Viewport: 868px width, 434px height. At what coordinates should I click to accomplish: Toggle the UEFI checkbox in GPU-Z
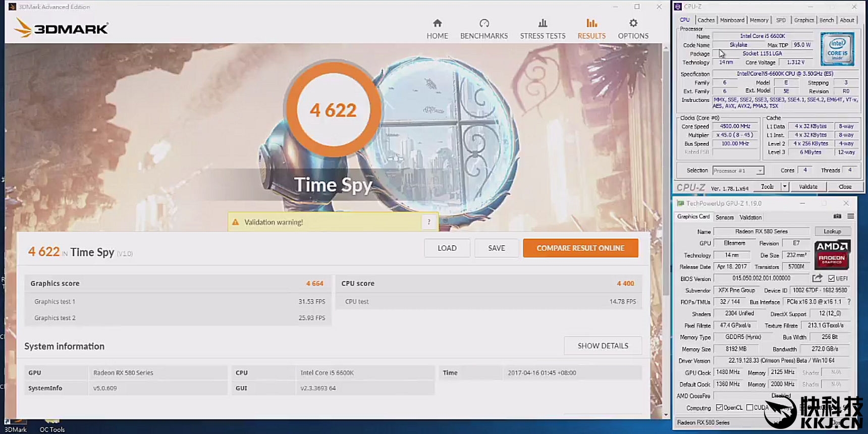coord(831,279)
